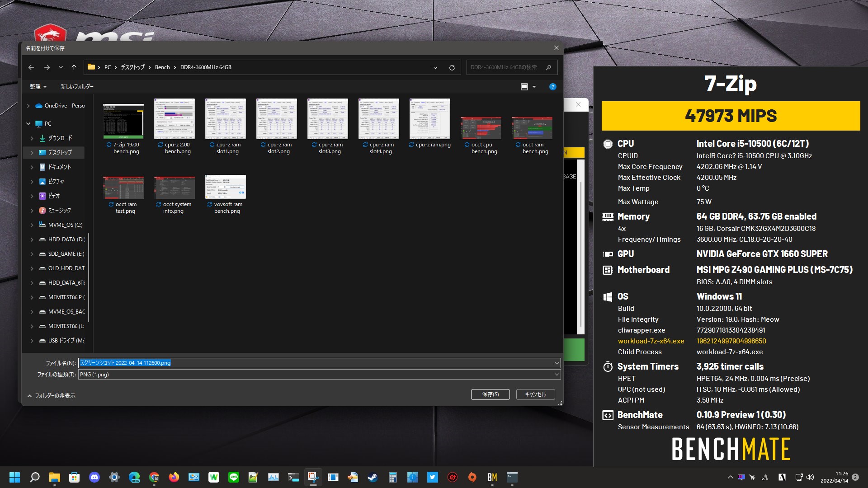Select ミュージック folder in sidebar
868x488 pixels.
(60, 211)
